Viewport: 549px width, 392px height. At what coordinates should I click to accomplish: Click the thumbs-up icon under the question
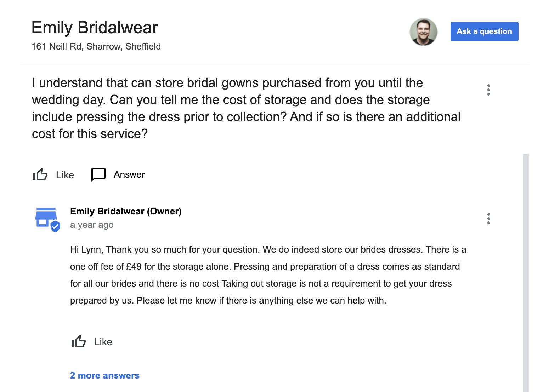pyautogui.click(x=40, y=174)
